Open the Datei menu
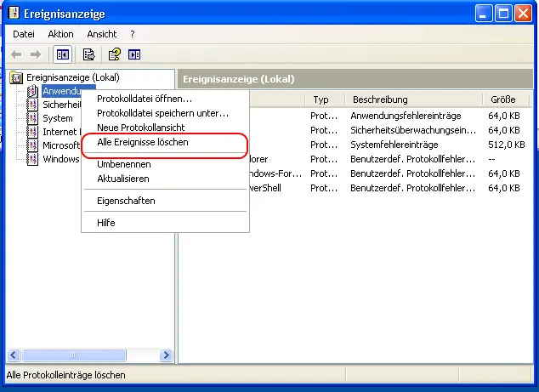This screenshot has width=539, height=392. click(x=24, y=34)
